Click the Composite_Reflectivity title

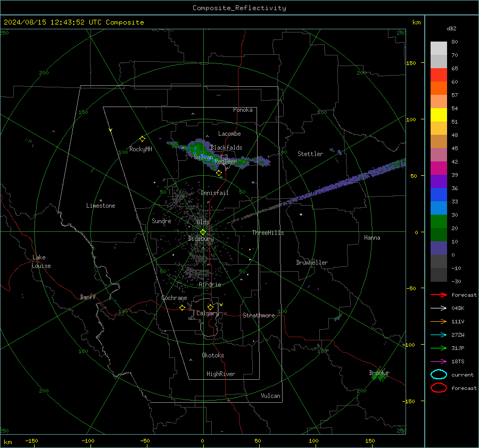click(240, 8)
